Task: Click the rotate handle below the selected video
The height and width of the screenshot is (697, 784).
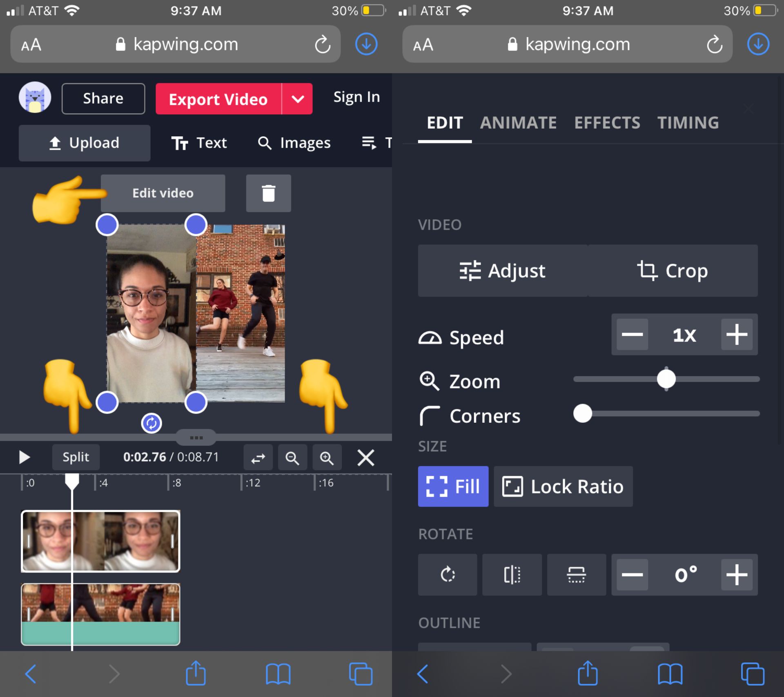Action: click(151, 423)
